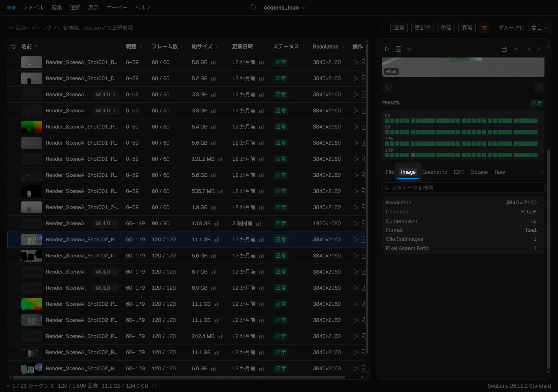This screenshot has height=392, width=558.
Task: Open column settings icon left of 名前 header
Action: (x=13, y=47)
